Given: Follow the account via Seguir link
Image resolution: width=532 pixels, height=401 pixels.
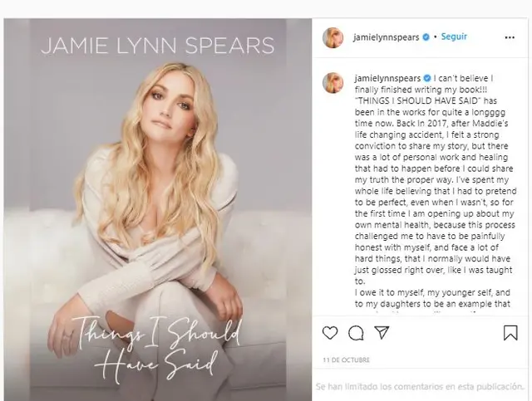Looking at the screenshot, I should tap(454, 37).
